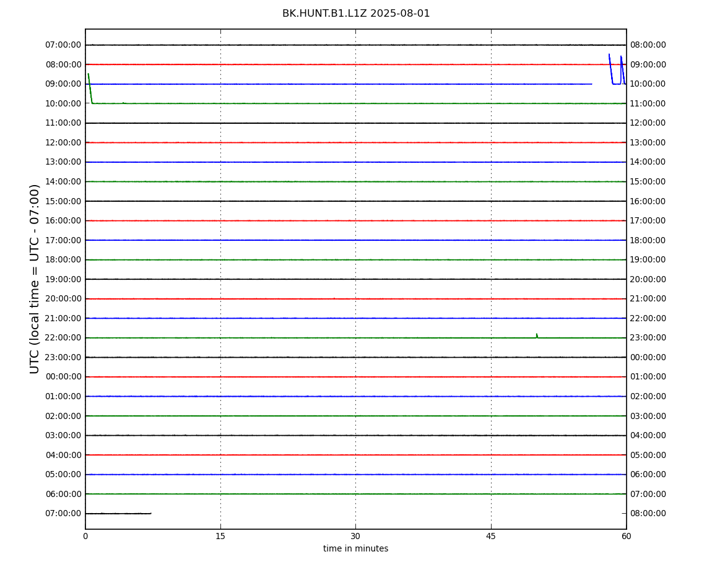Screen dimensions: 712x588
Task: Click left-axis time label 14:00:00
Action: (x=64, y=181)
